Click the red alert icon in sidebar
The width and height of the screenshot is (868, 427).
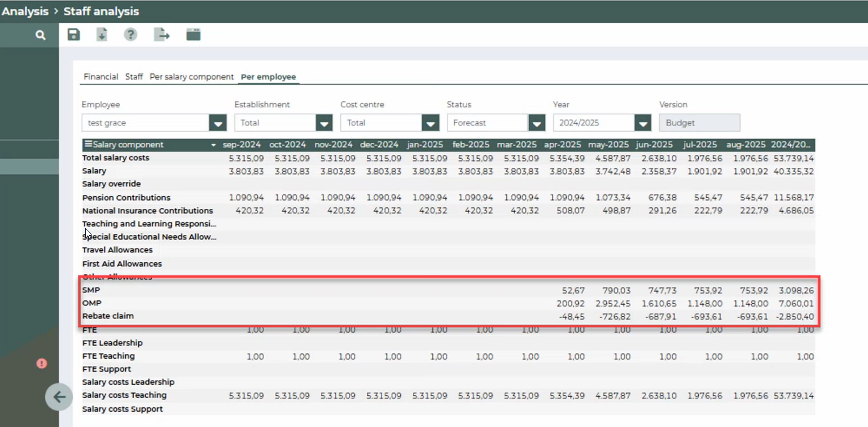[x=42, y=363]
